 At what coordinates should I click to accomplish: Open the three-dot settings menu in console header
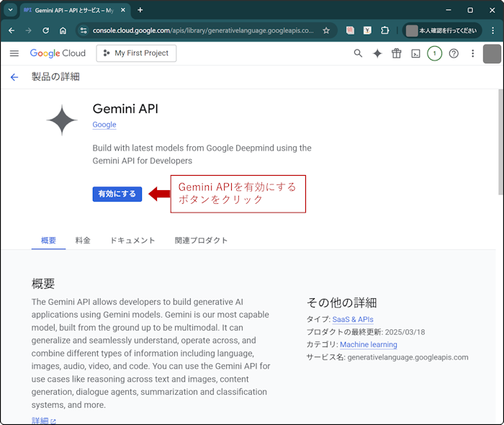(x=472, y=53)
